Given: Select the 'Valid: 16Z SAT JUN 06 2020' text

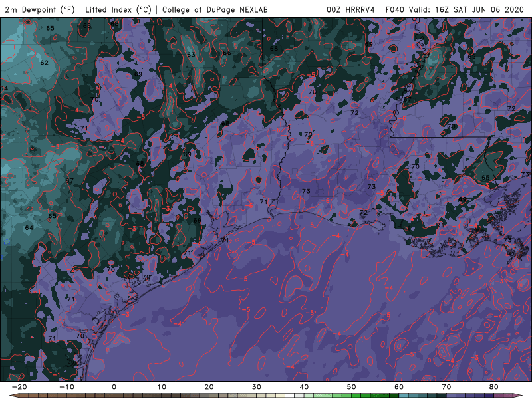Looking at the screenshot, I should pyautogui.click(x=467, y=9).
